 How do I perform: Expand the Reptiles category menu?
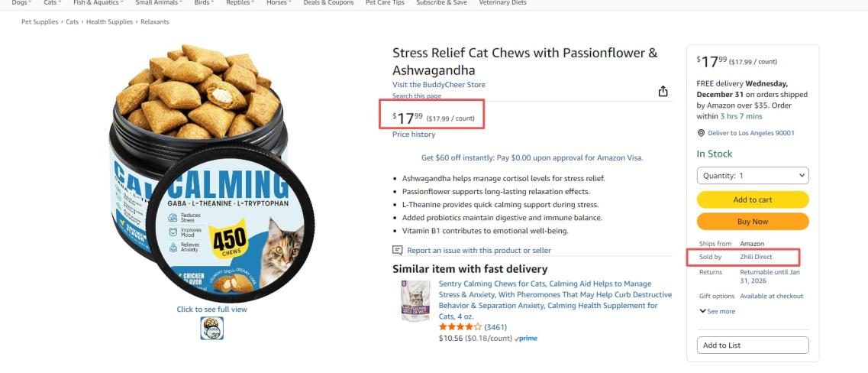click(x=240, y=3)
